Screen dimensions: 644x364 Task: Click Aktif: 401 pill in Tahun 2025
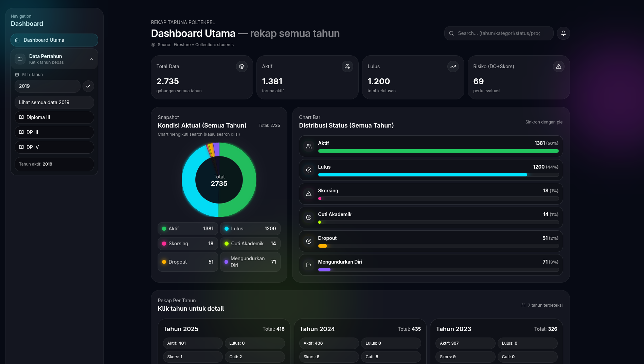(x=193, y=343)
